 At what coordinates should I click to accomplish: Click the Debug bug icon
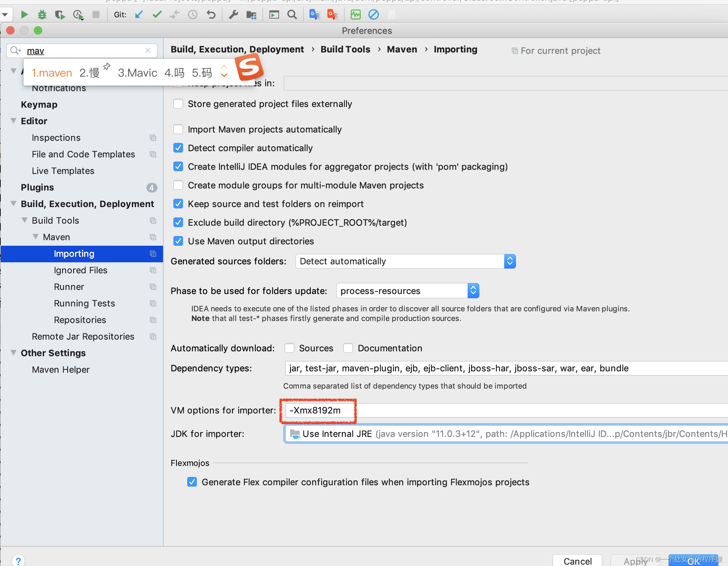coord(42,14)
